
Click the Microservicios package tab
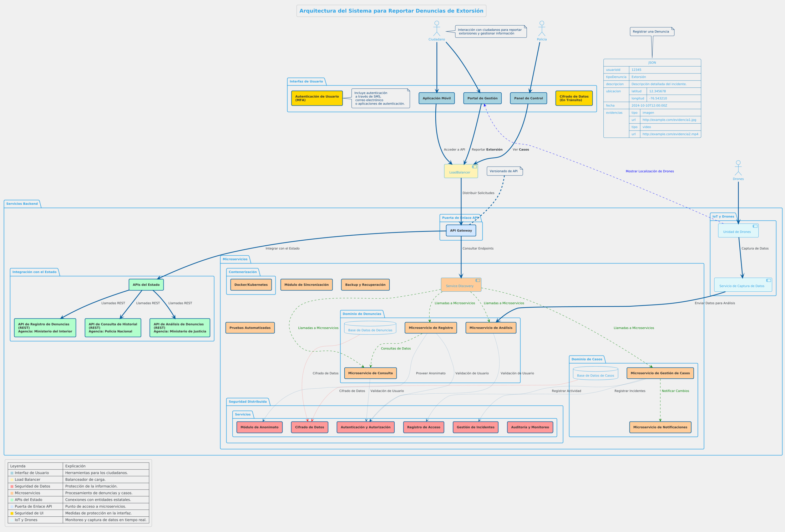coord(235,259)
